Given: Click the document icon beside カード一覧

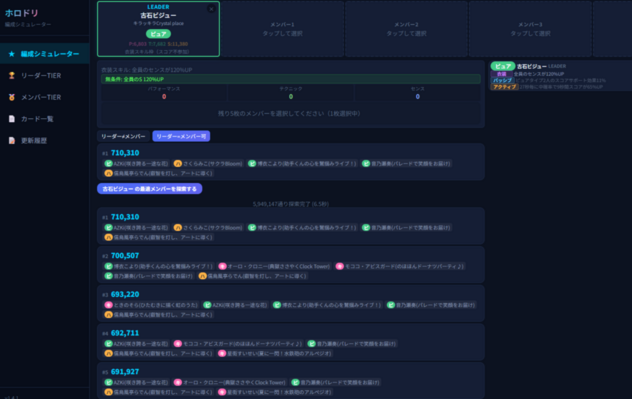Looking at the screenshot, I should coord(12,119).
